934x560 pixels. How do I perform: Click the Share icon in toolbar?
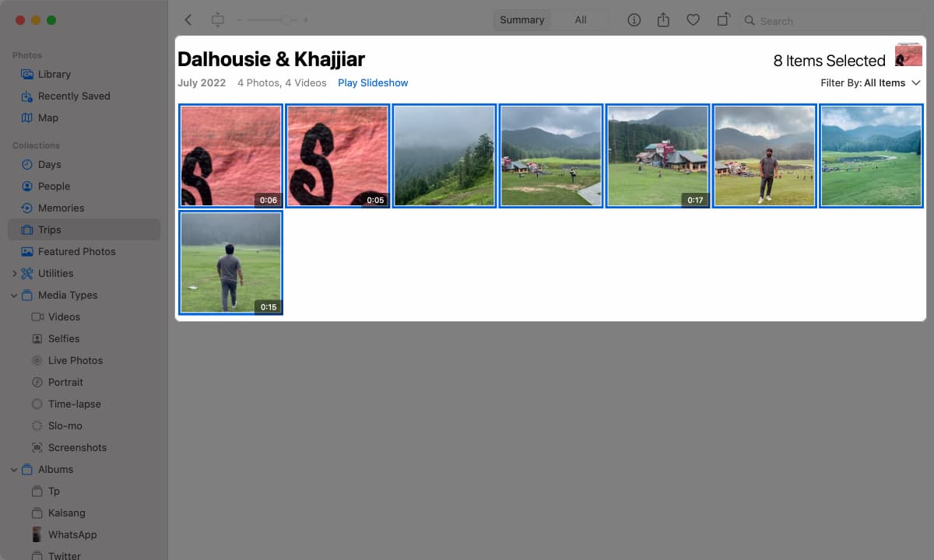point(663,20)
